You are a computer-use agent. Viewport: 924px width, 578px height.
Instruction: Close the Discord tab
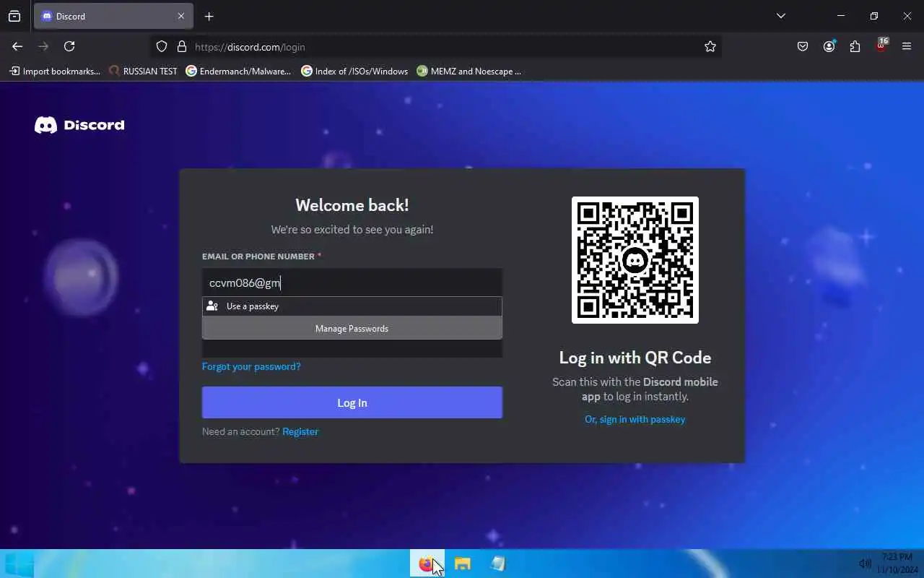tap(181, 16)
